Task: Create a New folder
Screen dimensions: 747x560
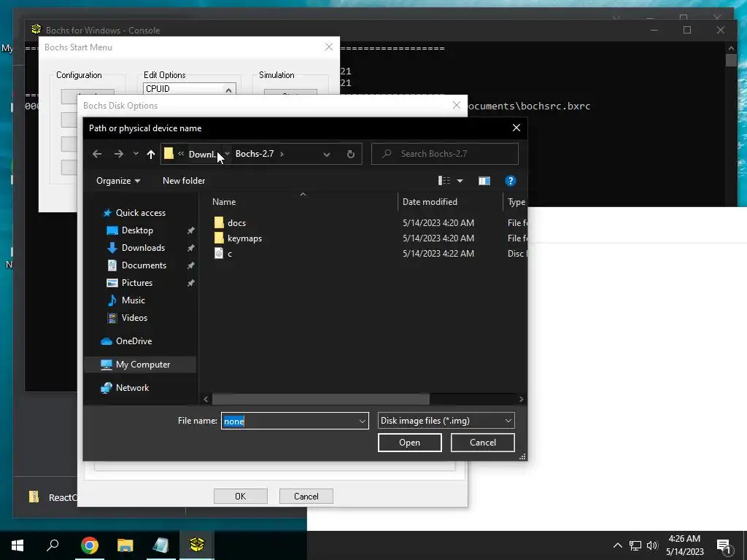Action: point(184,181)
